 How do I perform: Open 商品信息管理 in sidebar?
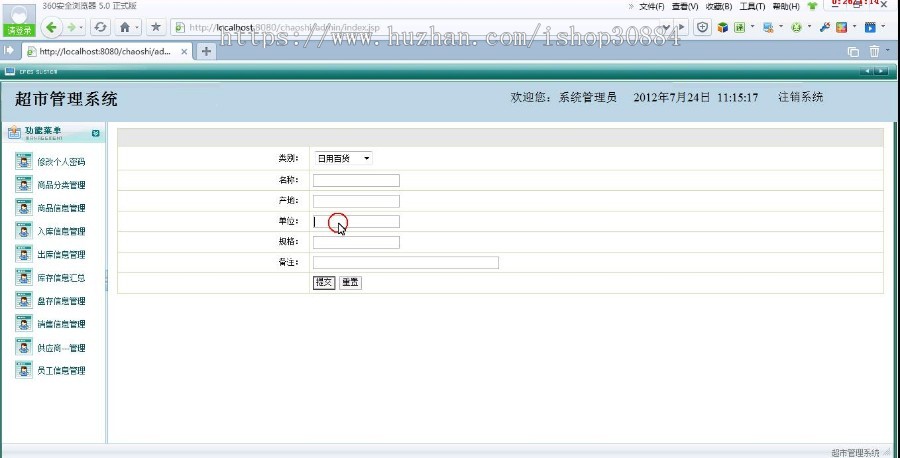pyautogui.click(x=61, y=208)
